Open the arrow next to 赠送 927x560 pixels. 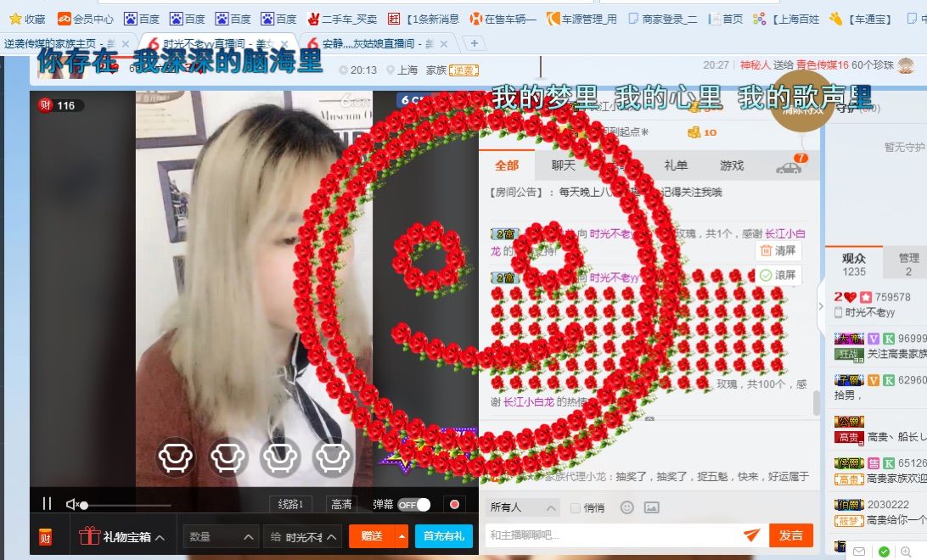coord(402,535)
